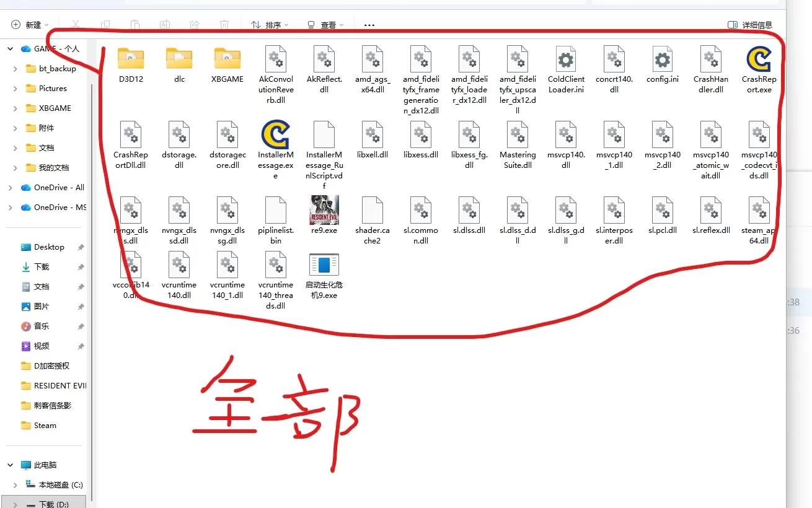Image resolution: width=812 pixels, height=508 pixels.
Task: Select the piplinelist.bin file
Action: point(276,210)
